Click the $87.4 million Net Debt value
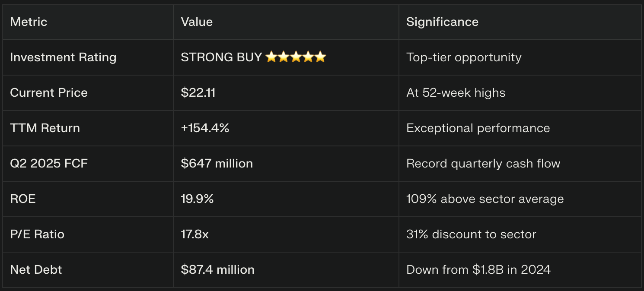 coord(217,270)
